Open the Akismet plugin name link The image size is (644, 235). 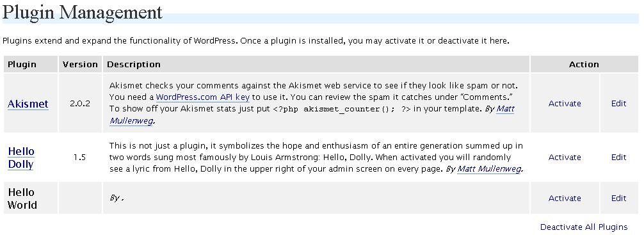click(28, 104)
